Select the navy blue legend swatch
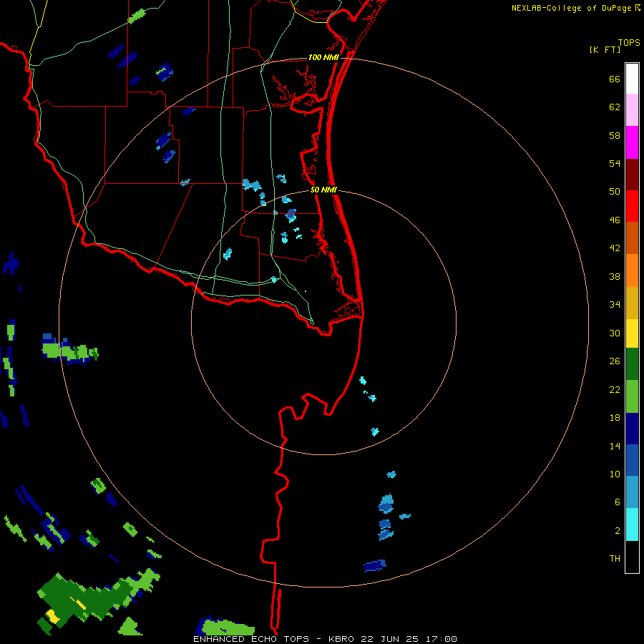This screenshot has width=644, height=644. point(632,429)
